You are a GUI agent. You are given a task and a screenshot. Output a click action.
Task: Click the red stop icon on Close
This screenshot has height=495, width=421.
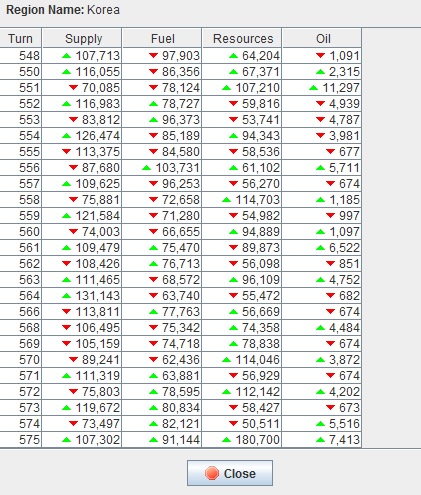(212, 473)
